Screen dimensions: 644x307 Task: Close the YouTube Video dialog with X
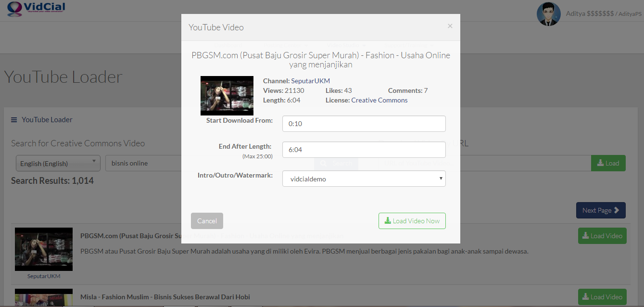[x=450, y=26]
